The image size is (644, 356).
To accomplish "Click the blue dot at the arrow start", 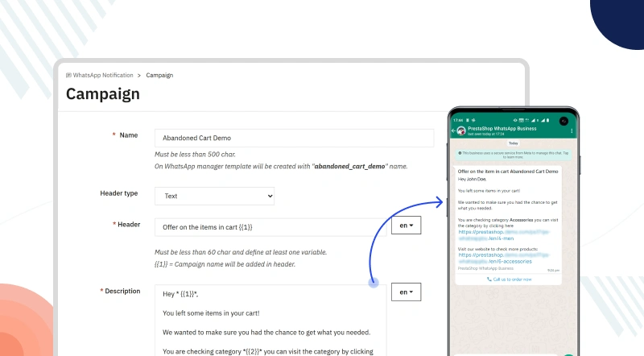I will click(373, 282).
